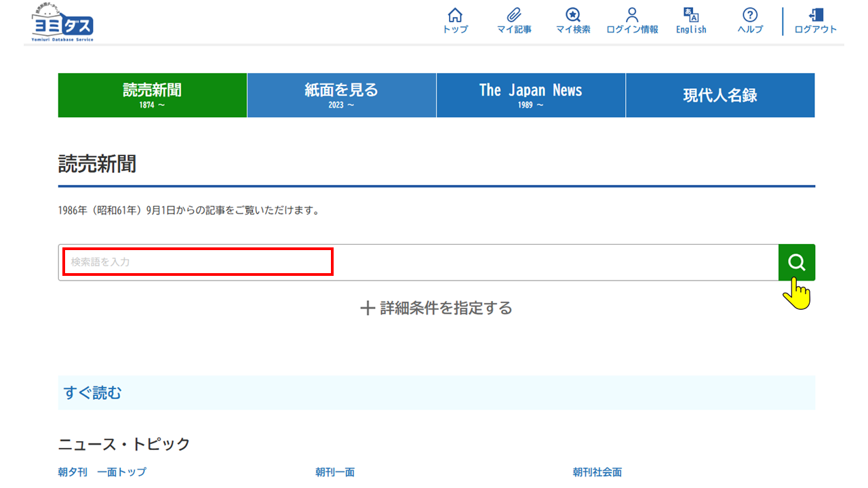The width and height of the screenshot is (868, 488).
Task: Switch to 現代人名録 tab
Action: pyautogui.click(x=719, y=96)
